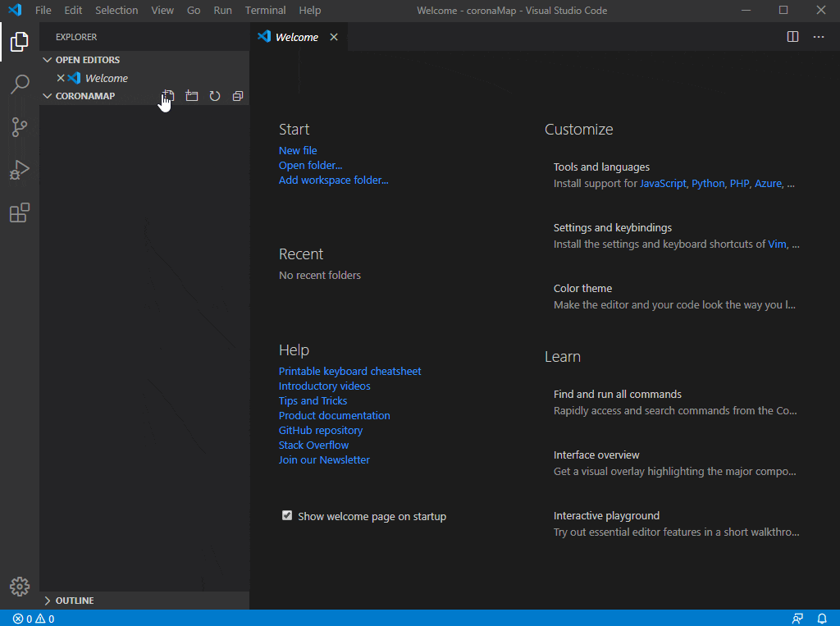Click Join our Newsletter link

[x=324, y=459]
